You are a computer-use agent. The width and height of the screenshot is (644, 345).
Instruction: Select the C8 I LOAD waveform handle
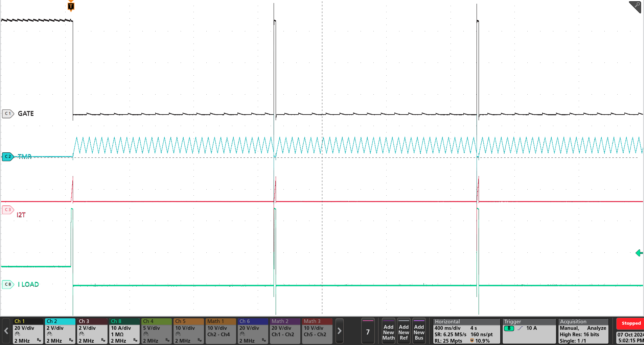click(8, 285)
